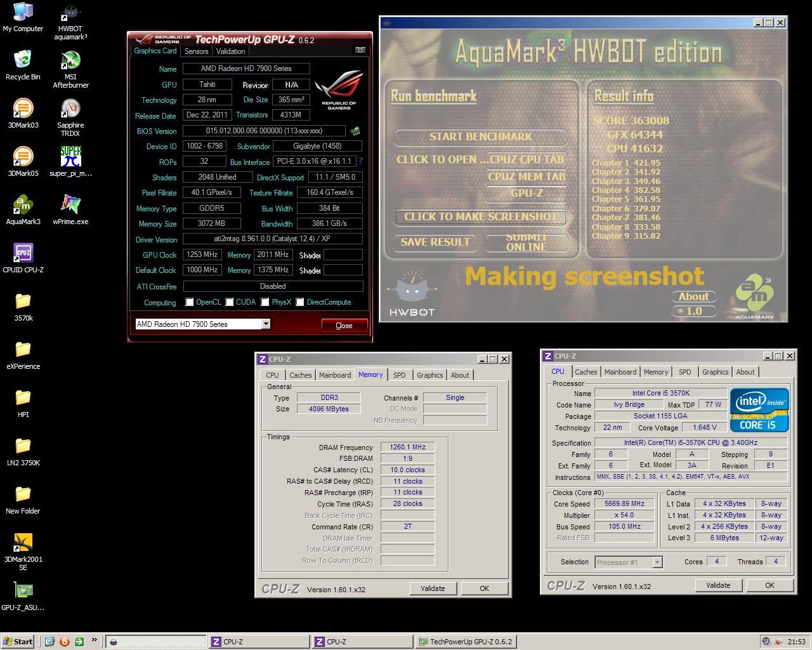The width and height of the screenshot is (812, 650).
Task: Click the Bus Interface question mark
Action: click(x=360, y=162)
